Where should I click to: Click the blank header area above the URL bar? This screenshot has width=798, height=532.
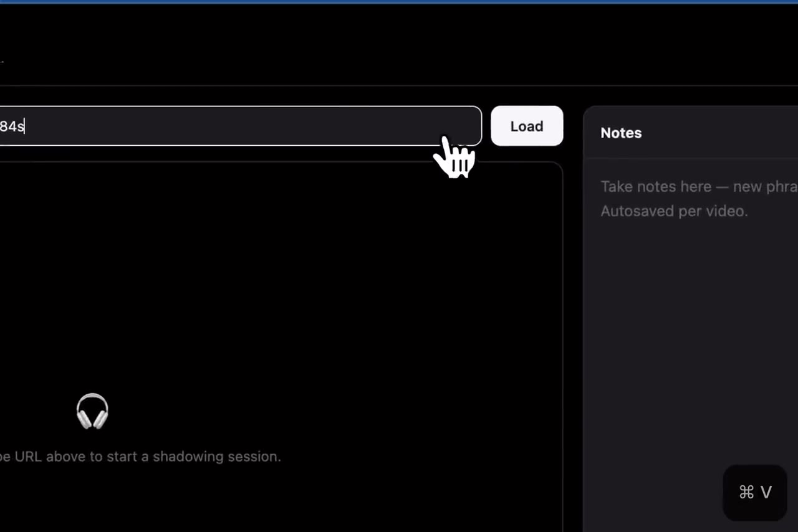[399, 44]
